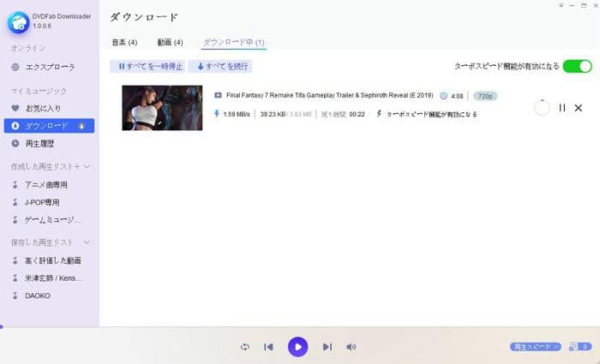The width and height of the screenshot is (600, 364).
Task: Open the エクスプローラ sidebar item
Action: coord(49,67)
